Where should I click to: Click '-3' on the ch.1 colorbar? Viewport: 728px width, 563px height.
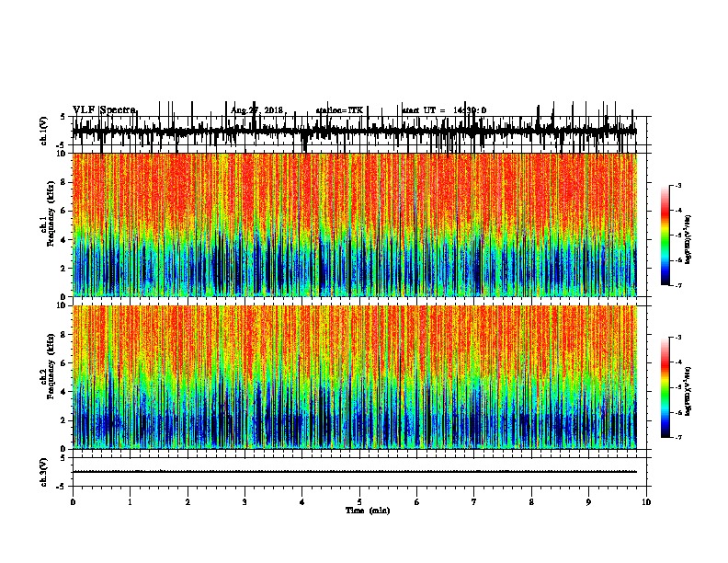tap(678, 186)
